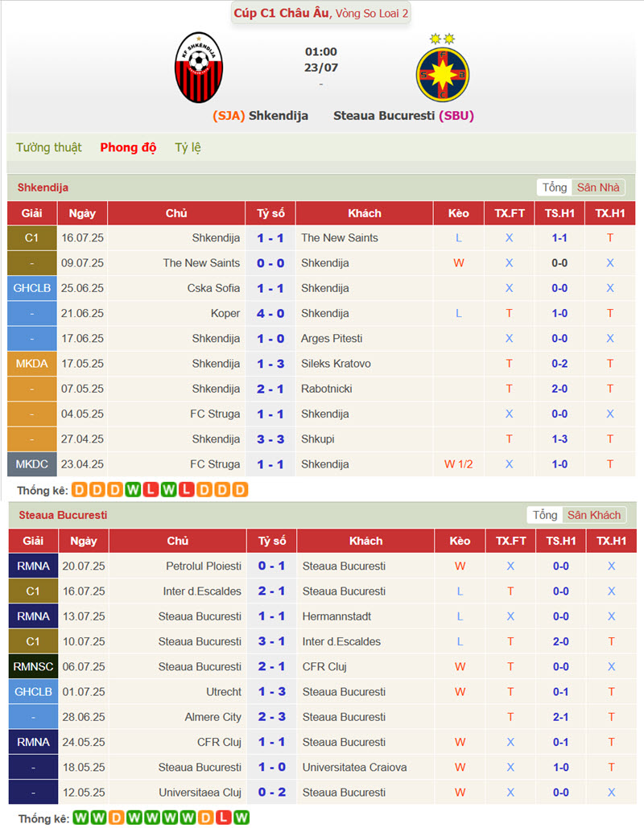Click the date 27.04.25 in Shkendija's table
This screenshot has height=828, width=644.
82,439
